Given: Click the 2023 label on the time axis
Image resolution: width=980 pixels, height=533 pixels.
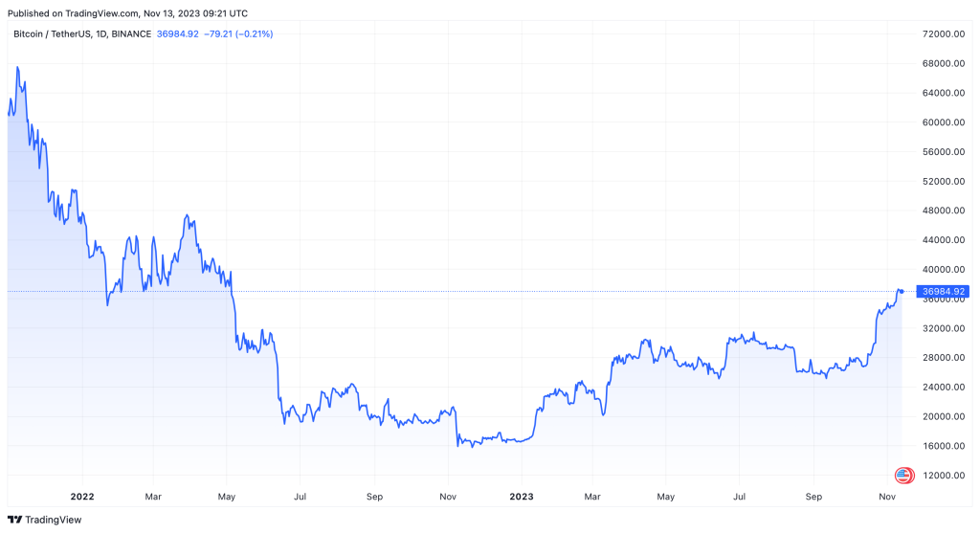Looking at the screenshot, I should point(522,497).
